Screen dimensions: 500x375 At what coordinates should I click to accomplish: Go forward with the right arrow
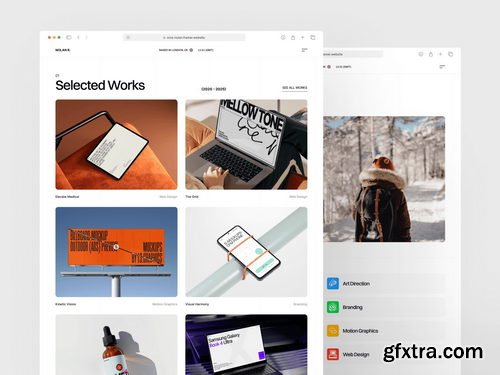click(x=86, y=37)
